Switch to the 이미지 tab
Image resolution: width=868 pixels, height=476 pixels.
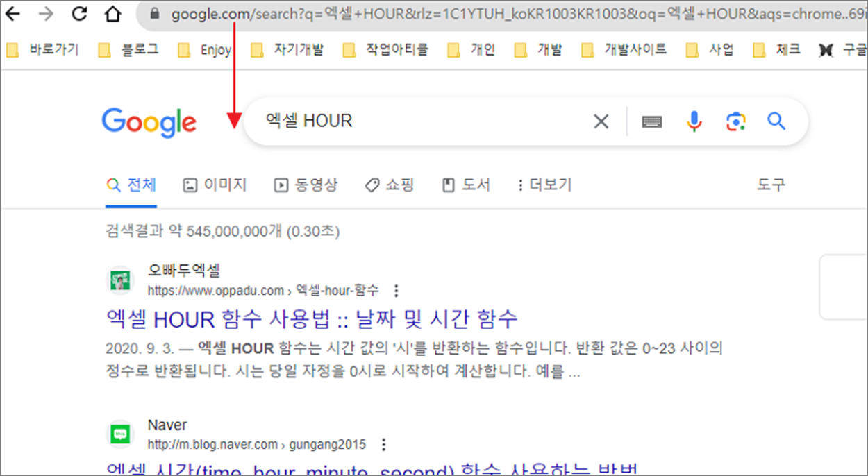[x=215, y=185]
